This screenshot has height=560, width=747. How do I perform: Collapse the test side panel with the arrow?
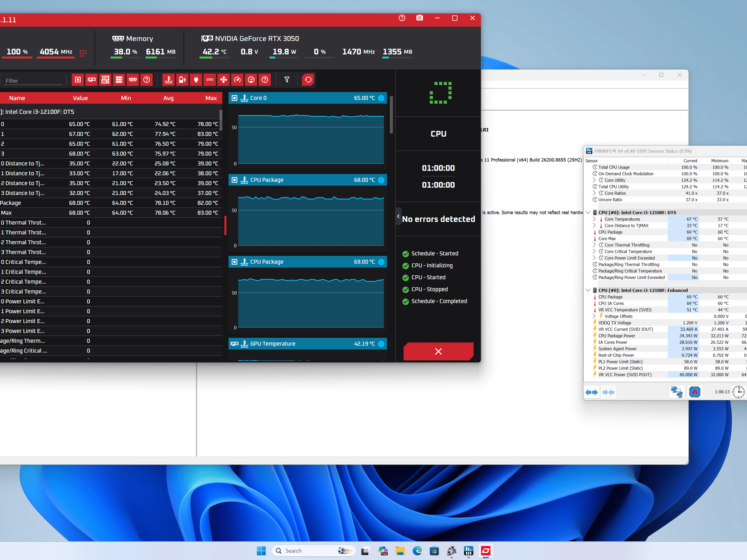(x=398, y=217)
